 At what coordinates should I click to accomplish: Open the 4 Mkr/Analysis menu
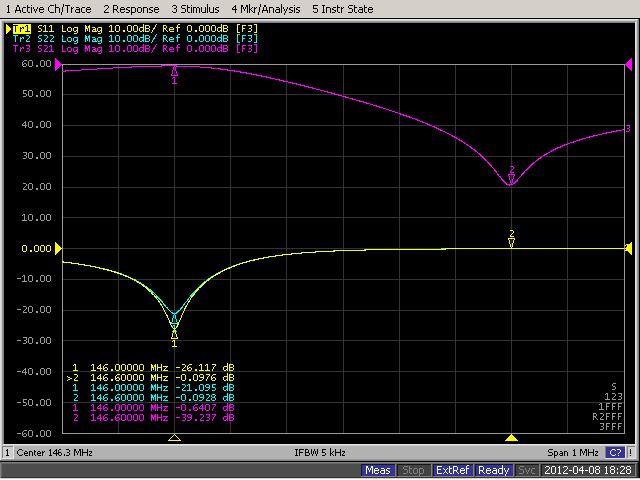(x=266, y=9)
